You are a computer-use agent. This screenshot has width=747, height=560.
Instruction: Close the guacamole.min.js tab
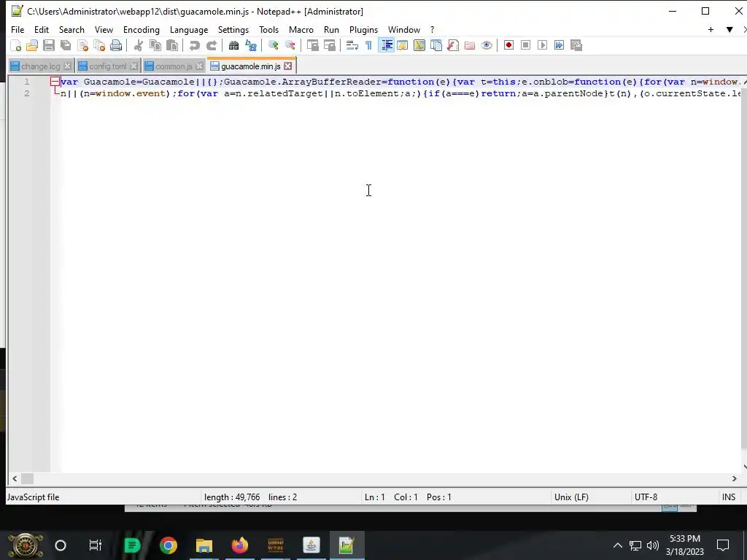[x=287, y=66]
